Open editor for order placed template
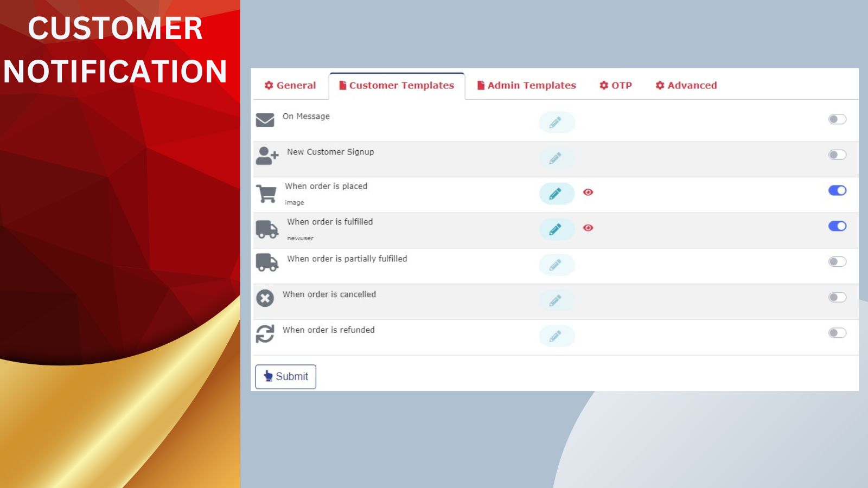 [x=557, y=194]
